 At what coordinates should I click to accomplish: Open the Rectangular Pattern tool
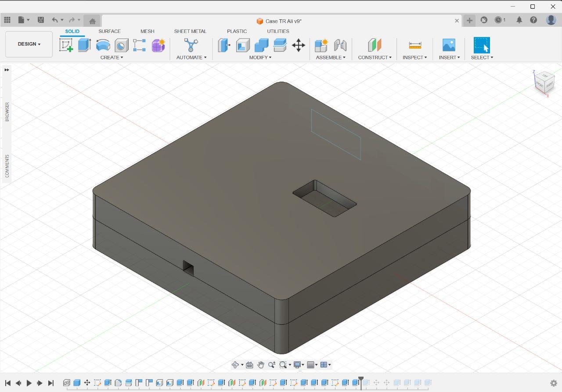click(x=140, y=45)
